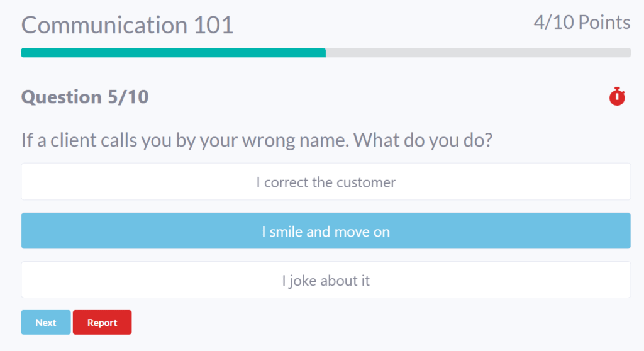Advance to question six with Next

coord(46,323)
